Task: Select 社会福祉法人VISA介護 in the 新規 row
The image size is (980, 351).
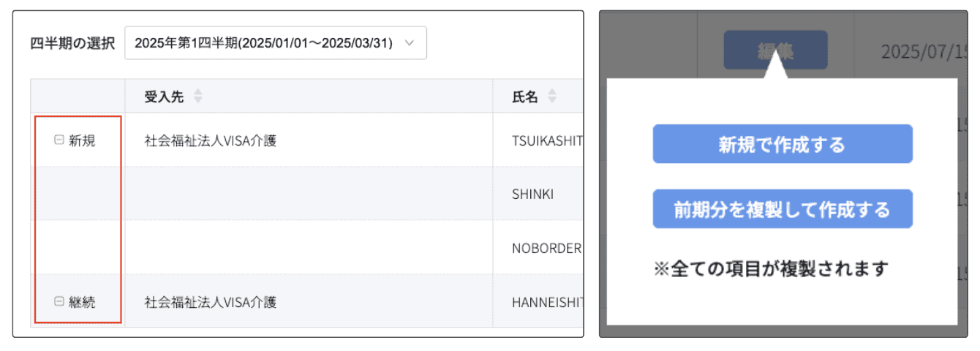Action: point(211,140)
